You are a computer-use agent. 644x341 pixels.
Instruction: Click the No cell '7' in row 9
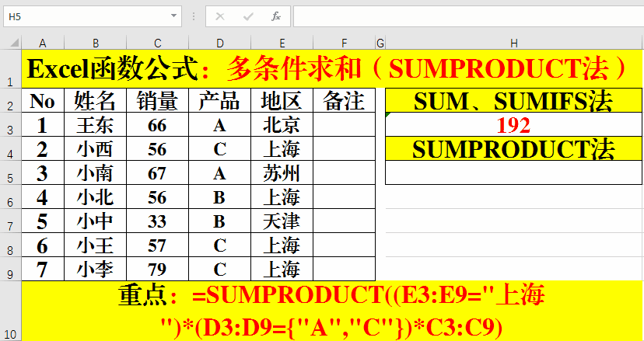tap(43, 270)
